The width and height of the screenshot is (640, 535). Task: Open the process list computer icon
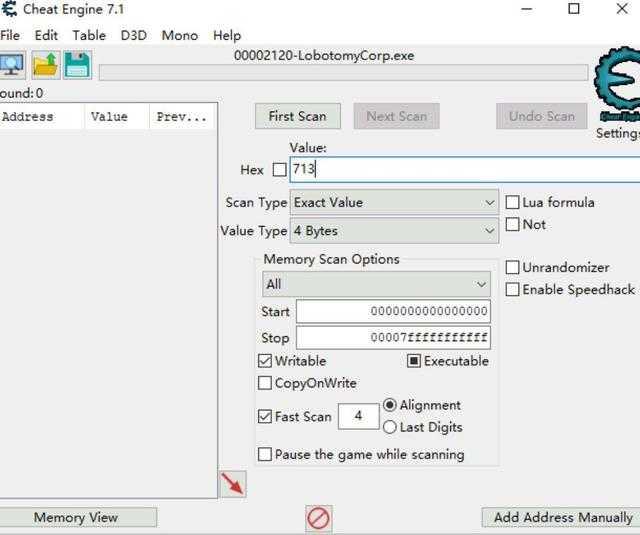12,65
